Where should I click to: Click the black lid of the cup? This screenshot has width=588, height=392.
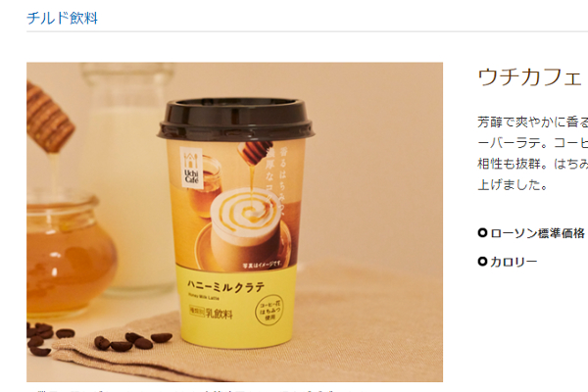tap(236, 119)
